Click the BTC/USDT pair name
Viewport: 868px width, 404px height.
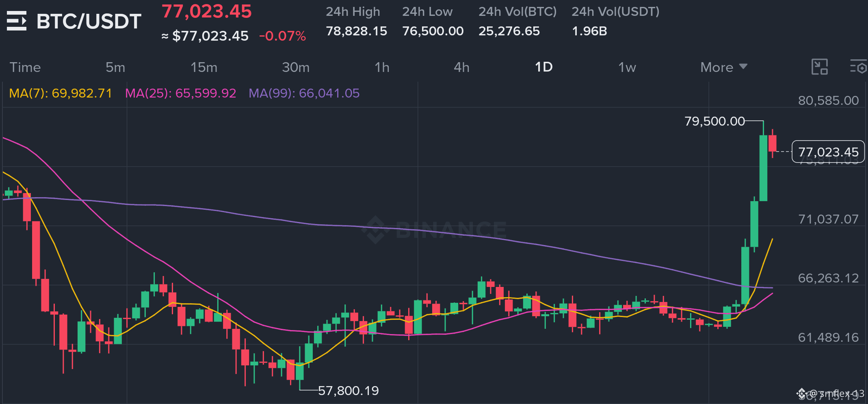click(89, 22)
